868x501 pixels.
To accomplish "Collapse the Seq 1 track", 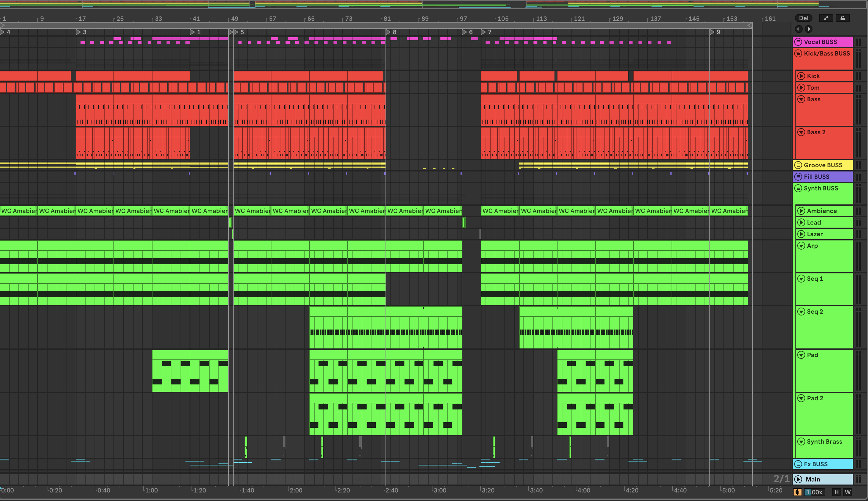I will coord(801,278).
